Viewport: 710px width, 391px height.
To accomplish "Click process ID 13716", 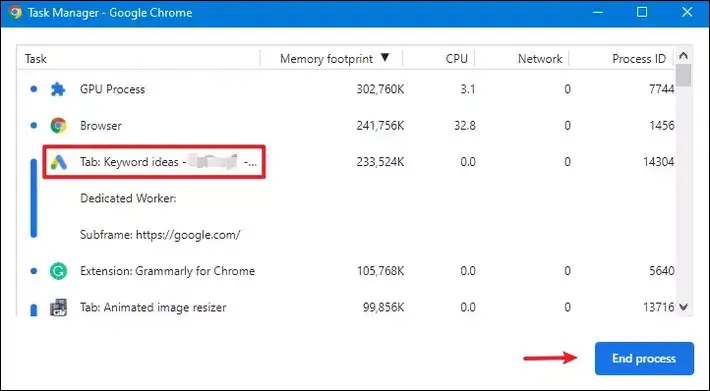I will click(659, 307).
